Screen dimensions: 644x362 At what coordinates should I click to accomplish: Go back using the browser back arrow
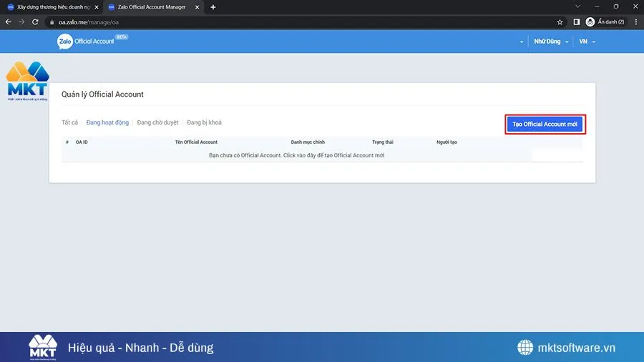(x=9, y=21)
